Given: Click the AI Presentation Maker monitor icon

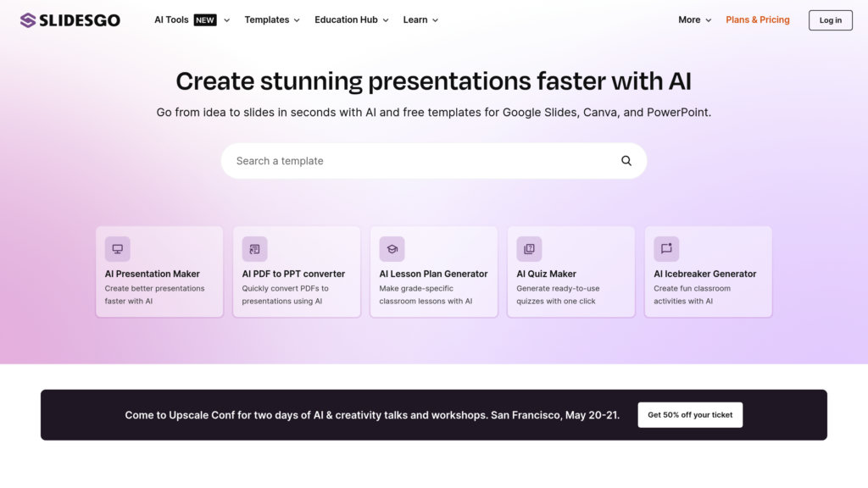Looking at the screenshot, I should click(118, 249).
